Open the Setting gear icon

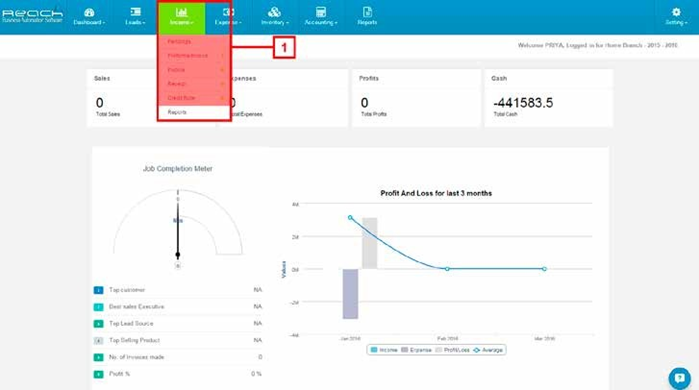pyautogui.click(x=676, y=12)
